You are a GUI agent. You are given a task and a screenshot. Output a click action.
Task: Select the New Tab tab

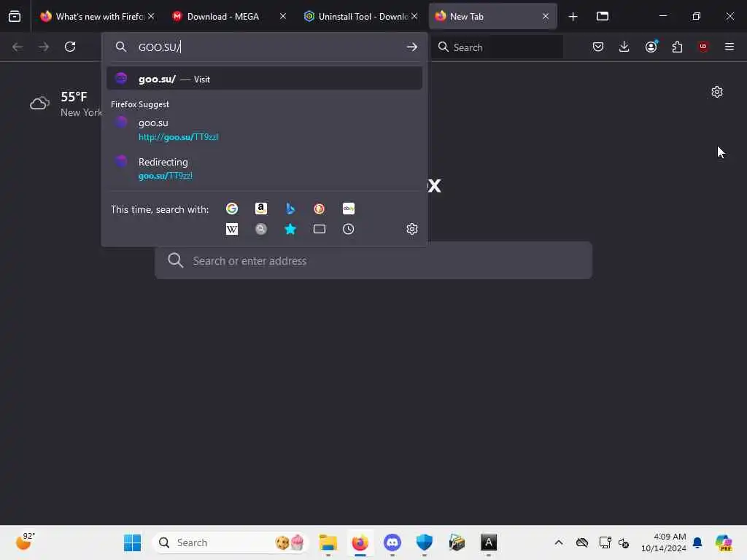[492, 16]
